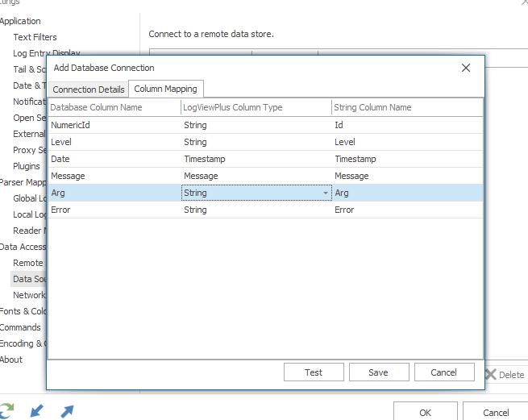Open Log Entry Display settings
Viewport: 528px width, 420px height.
coord(46,53)
